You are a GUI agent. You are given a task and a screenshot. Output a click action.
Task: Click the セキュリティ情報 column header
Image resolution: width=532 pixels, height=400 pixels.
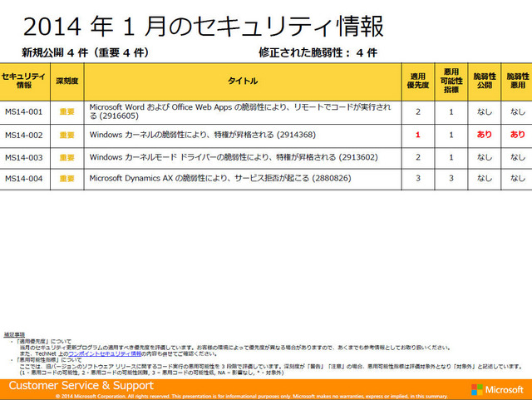(x=24, y=81)
